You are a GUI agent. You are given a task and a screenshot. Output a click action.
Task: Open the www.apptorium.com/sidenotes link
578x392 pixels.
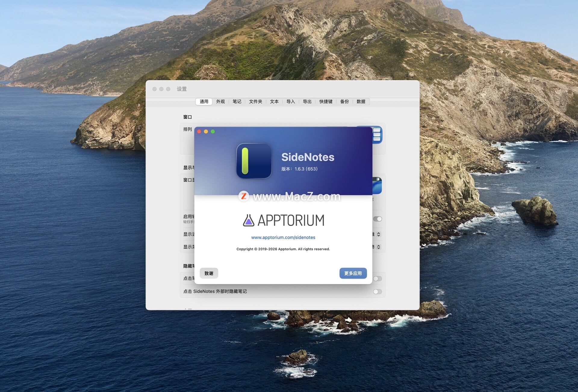[283, 237]
